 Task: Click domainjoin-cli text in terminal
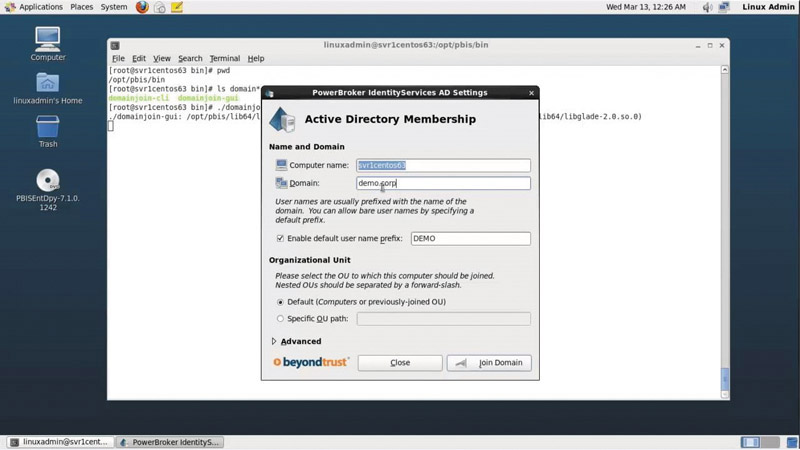tap(138, 98)
